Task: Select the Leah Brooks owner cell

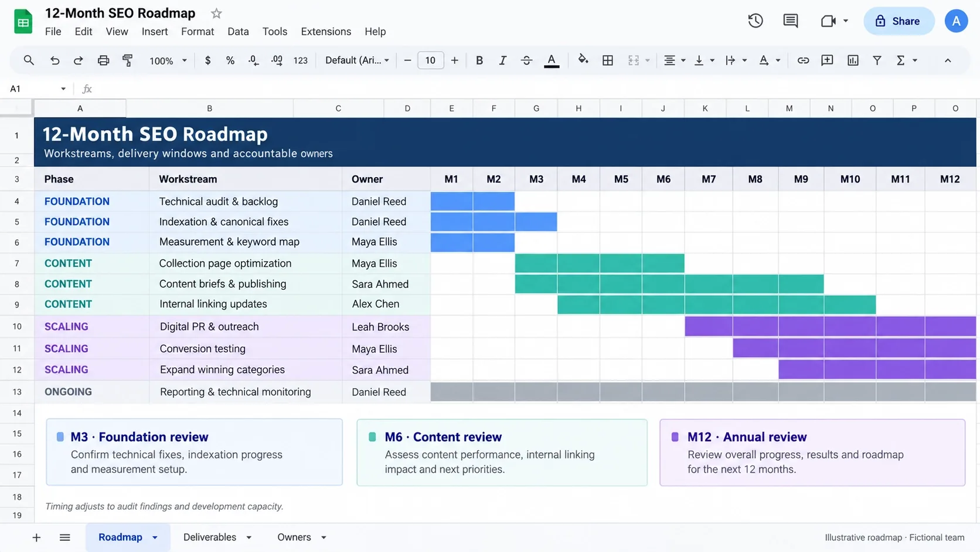Action: [x=386, y=327]
